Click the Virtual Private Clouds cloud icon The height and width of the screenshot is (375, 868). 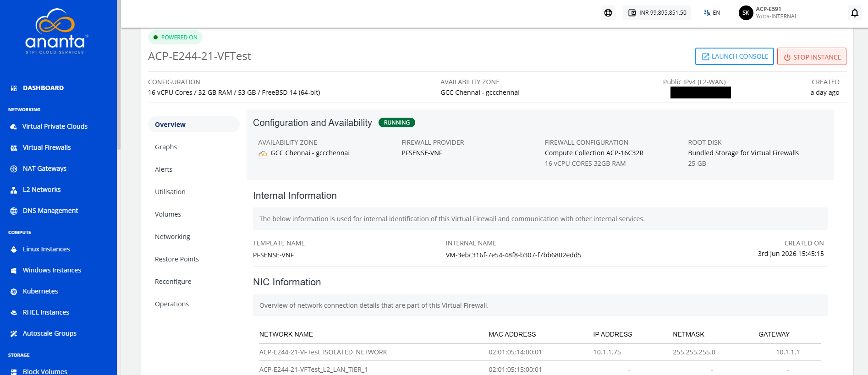tap(14, 127)
